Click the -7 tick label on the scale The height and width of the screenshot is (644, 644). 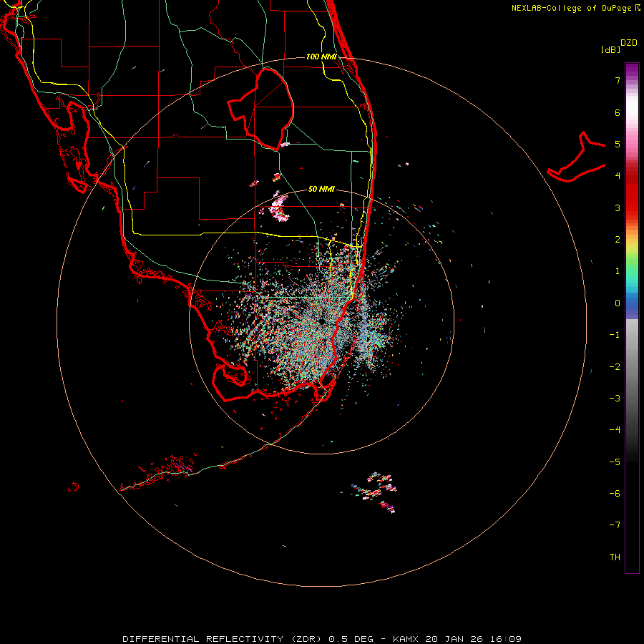615,525
